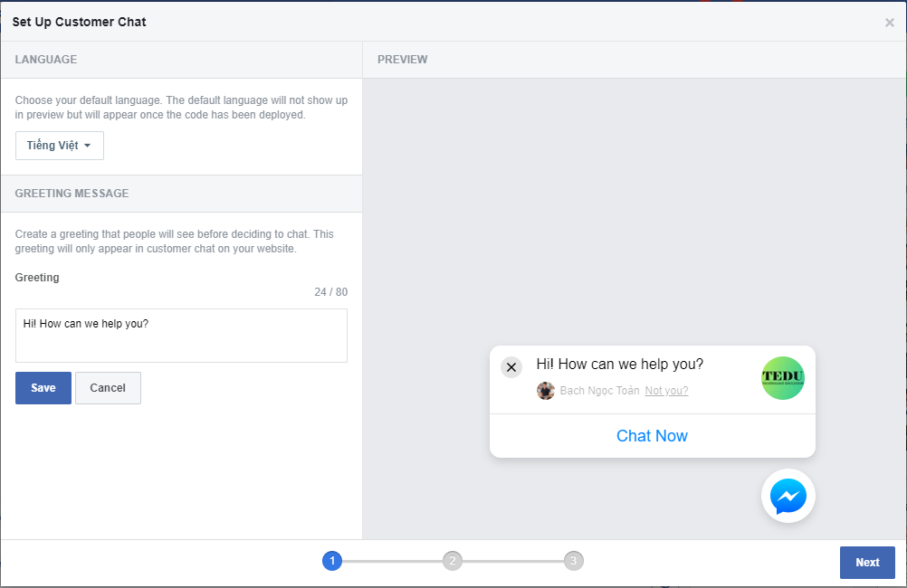Save the greeting message
Image resolution: width=907 pixels, height=588 pixels.
[43, 388]
